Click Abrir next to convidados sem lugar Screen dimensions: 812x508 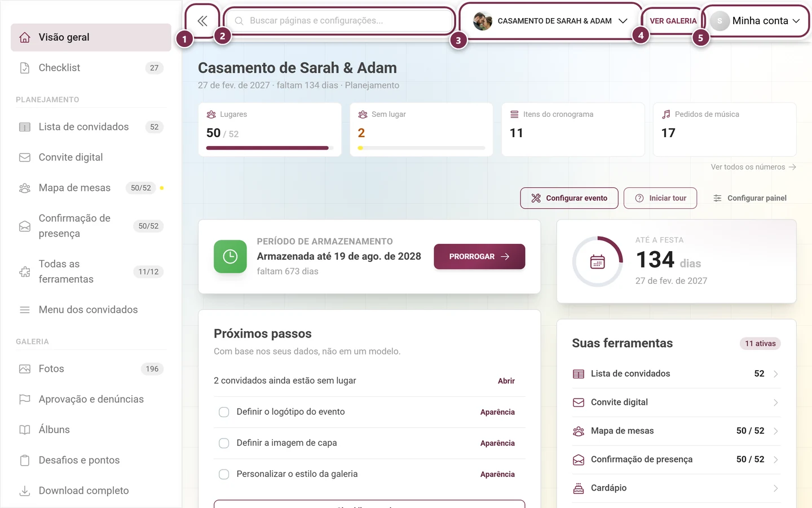[x=506, y=381]
